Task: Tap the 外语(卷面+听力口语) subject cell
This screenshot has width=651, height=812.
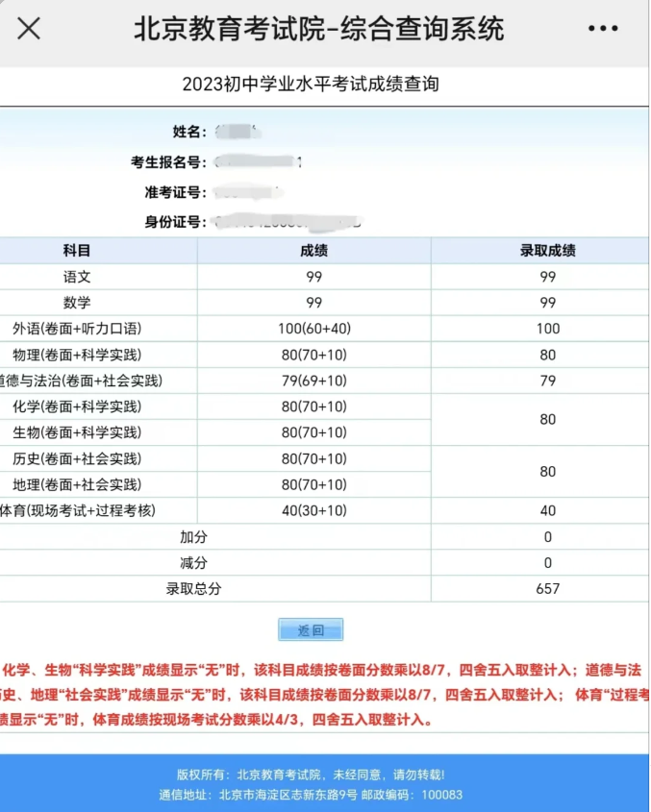Action: (77, 329)
